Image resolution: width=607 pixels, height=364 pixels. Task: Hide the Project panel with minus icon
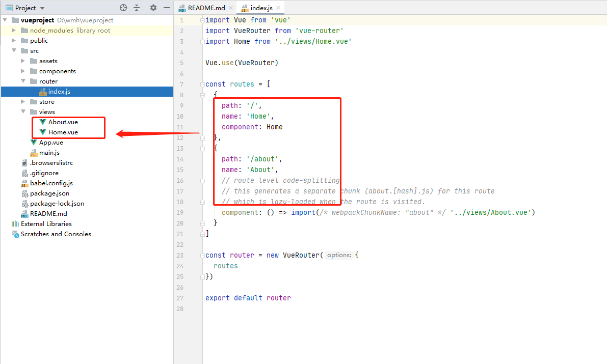pyautogui.click(x=167, y=8)
